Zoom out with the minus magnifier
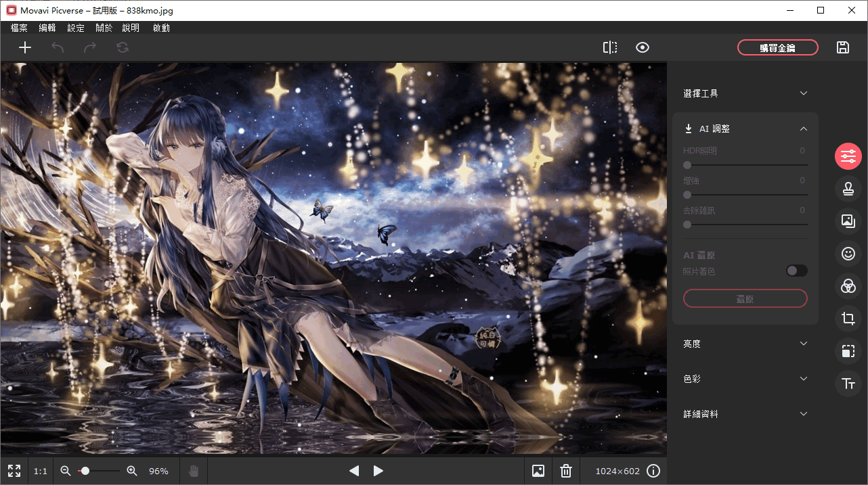The image size is (868, 485). coord(66,471)
